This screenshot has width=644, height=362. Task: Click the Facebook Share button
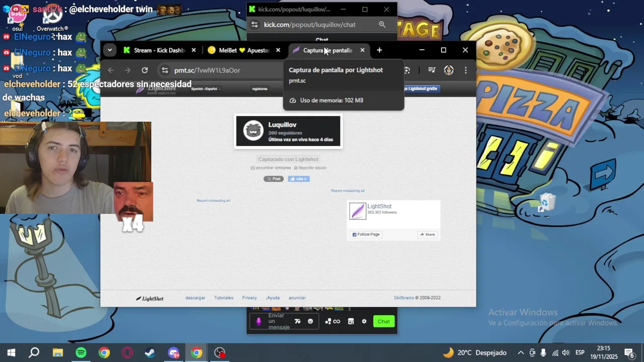pos(428,234)
